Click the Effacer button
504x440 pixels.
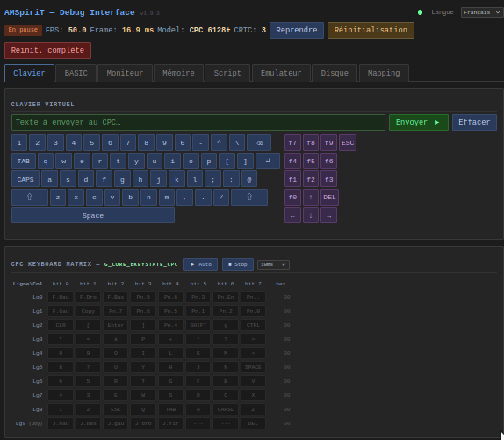474,122
